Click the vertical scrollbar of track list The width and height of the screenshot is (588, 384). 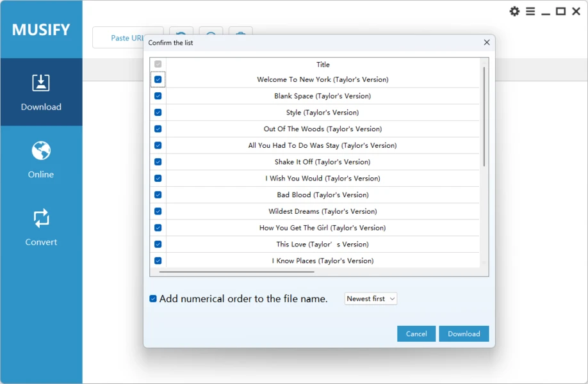click(x=484, y=115)
